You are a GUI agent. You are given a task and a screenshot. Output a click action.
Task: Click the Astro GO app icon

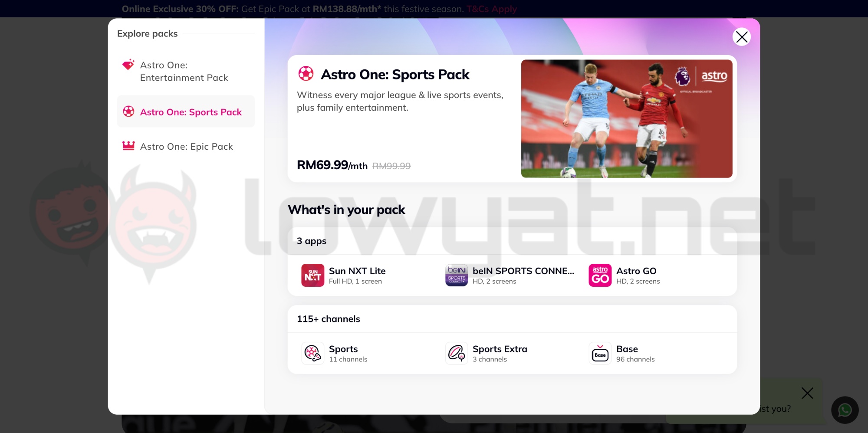point(600,275)
